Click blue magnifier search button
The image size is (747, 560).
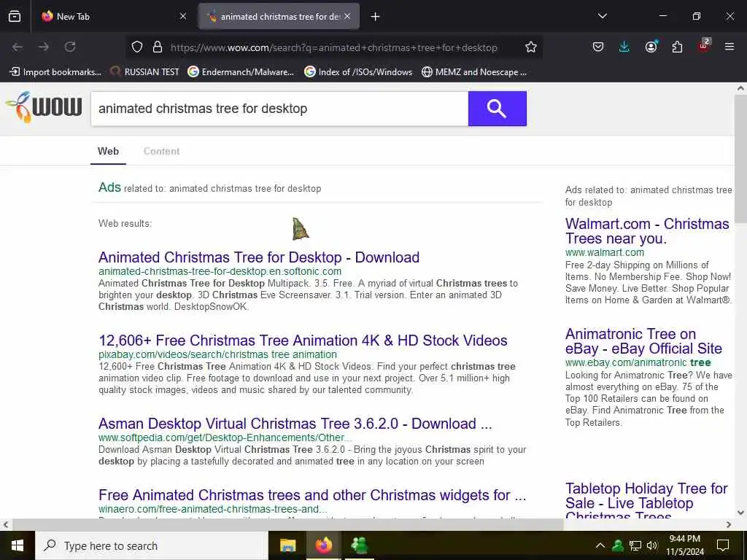point(497,109)
